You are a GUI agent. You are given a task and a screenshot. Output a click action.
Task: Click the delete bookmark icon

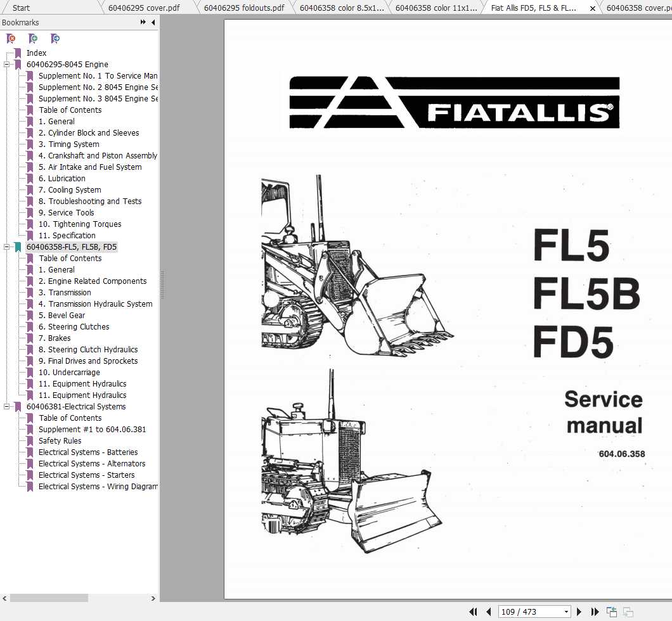click(11, 39)
